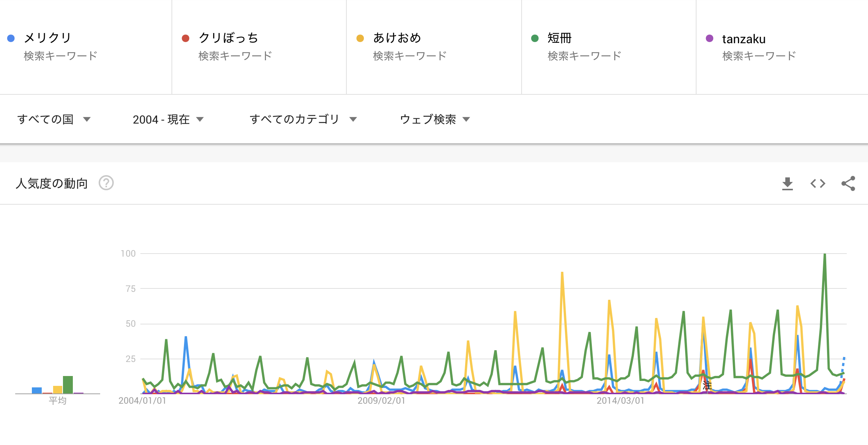Click the blue dot beside メリクリ
This screenshot has height=445, width=868.
11,38
